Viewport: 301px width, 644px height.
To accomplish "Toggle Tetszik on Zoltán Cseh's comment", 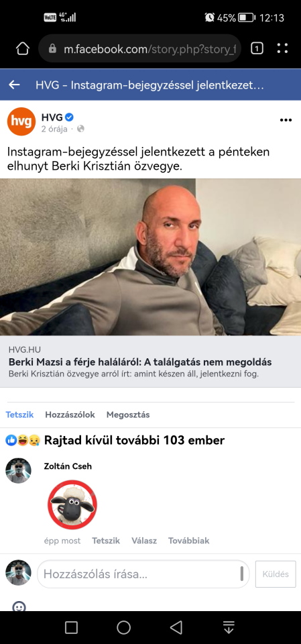I will pyautogui.click(x=106, y=541).
